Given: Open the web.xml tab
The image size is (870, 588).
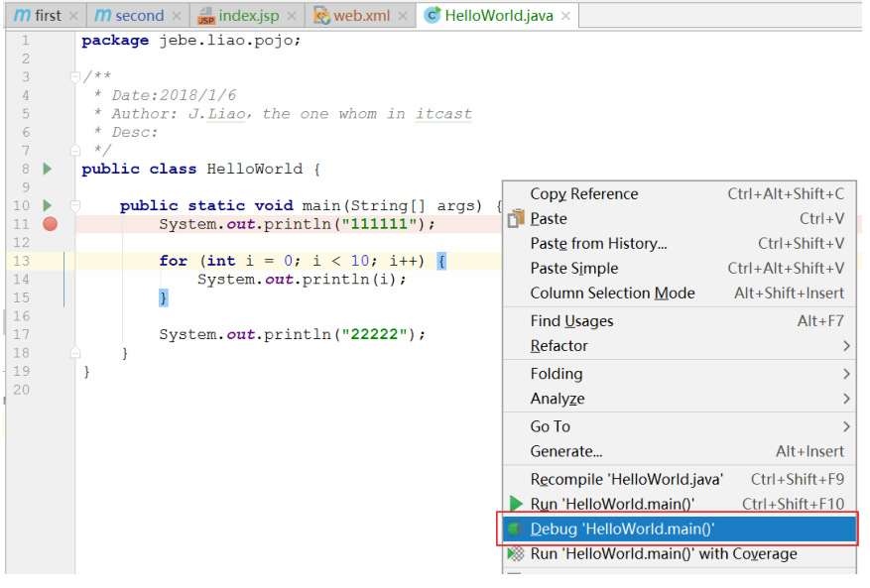Looking at the screenshot, I should tap(362, 16).
